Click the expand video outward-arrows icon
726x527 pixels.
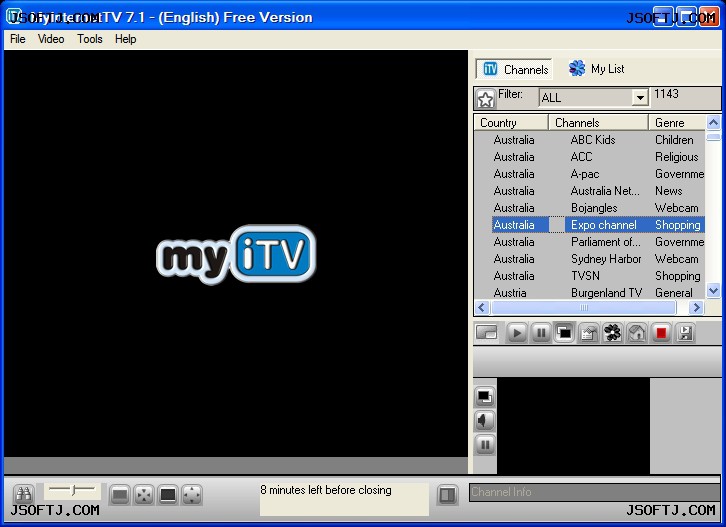(192, 495)
